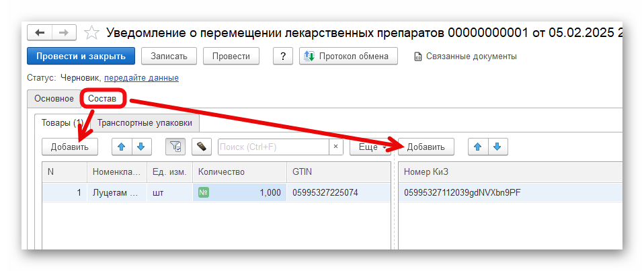
Task: Follow the передайте данные link
Action: 141,77
